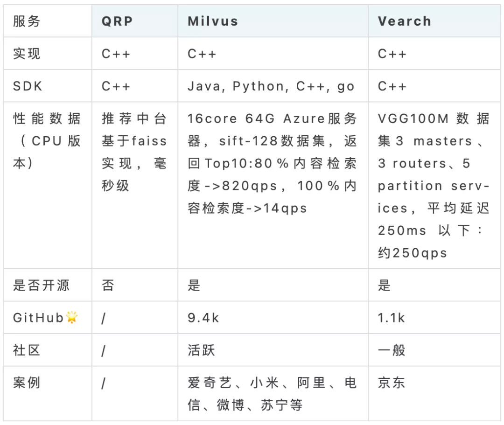This screenshot has height=425, width=504.
Task: Select the QRP column header
Action: [135, 21]
